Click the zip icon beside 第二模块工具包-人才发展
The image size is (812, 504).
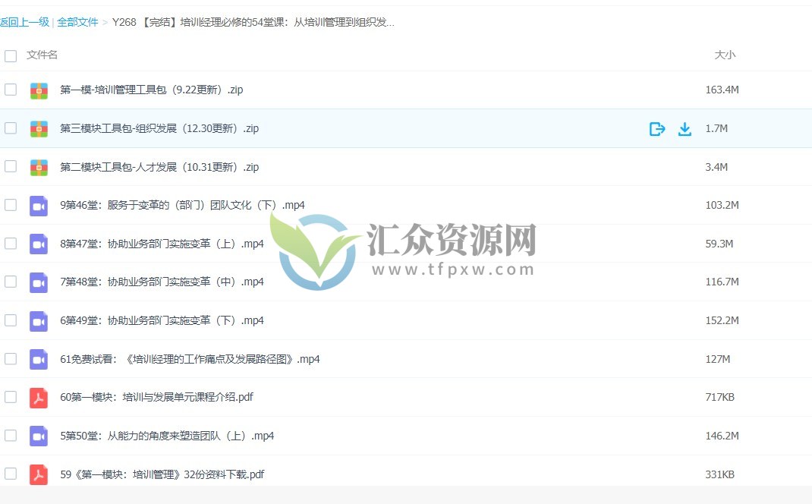point(39,166)
